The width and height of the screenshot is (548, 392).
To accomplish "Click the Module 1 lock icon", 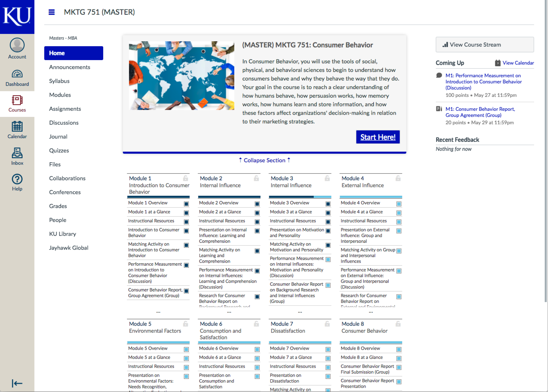I will (x=186, y=178).
